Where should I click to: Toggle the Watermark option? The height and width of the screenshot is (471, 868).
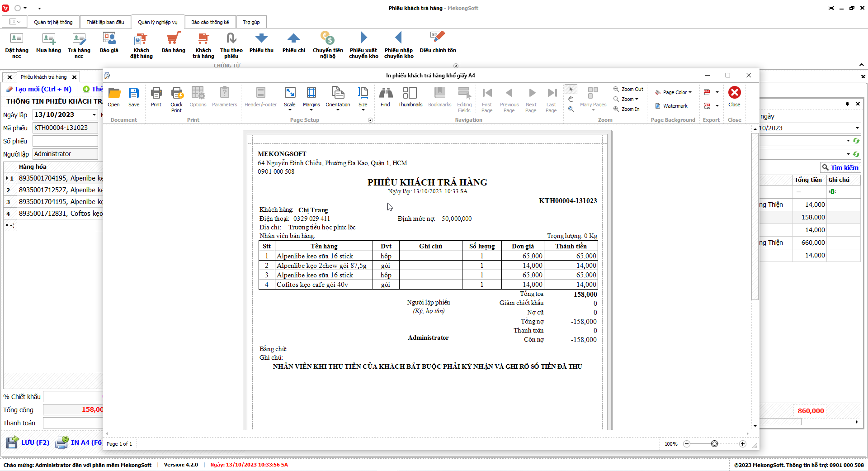(671, 106)
